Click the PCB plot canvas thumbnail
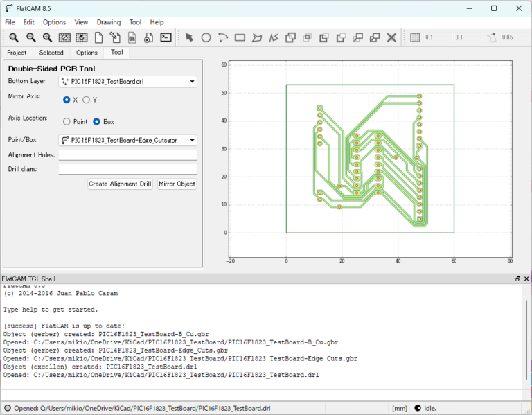 click(370, 159)
